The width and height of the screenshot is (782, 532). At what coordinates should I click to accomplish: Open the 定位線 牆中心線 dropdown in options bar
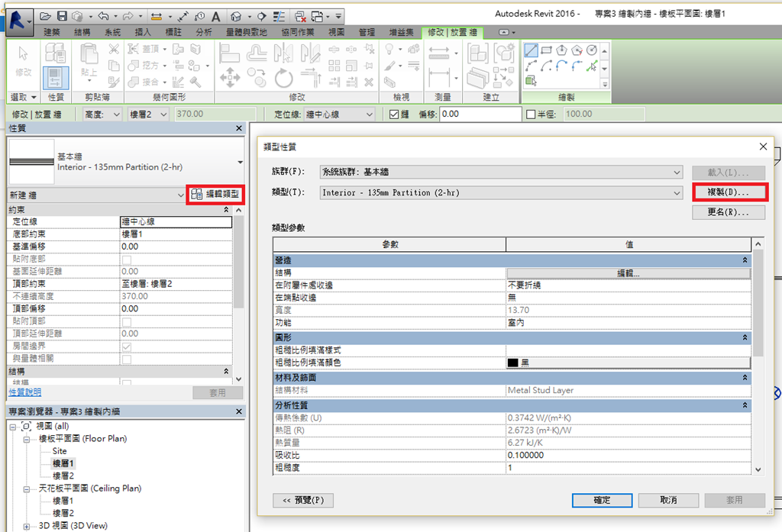(339, 114)
